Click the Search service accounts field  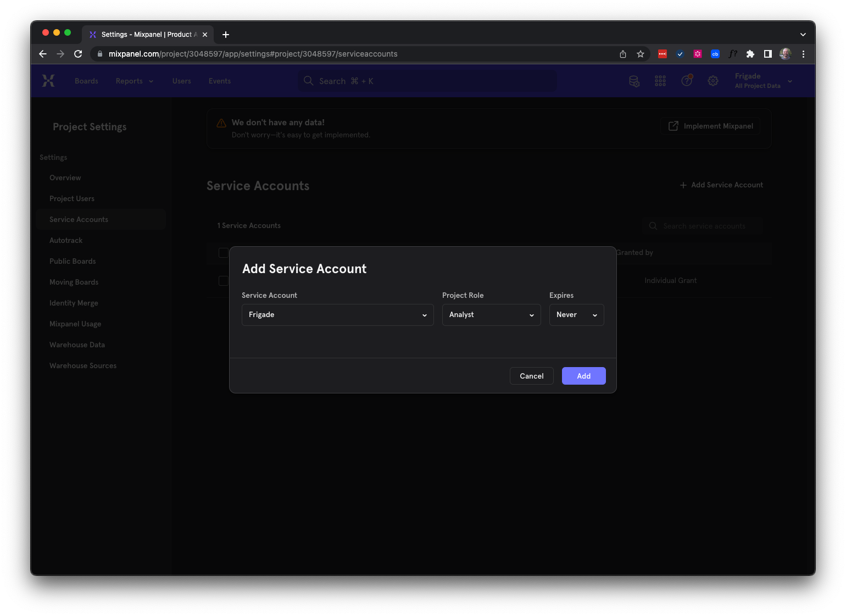703,226
